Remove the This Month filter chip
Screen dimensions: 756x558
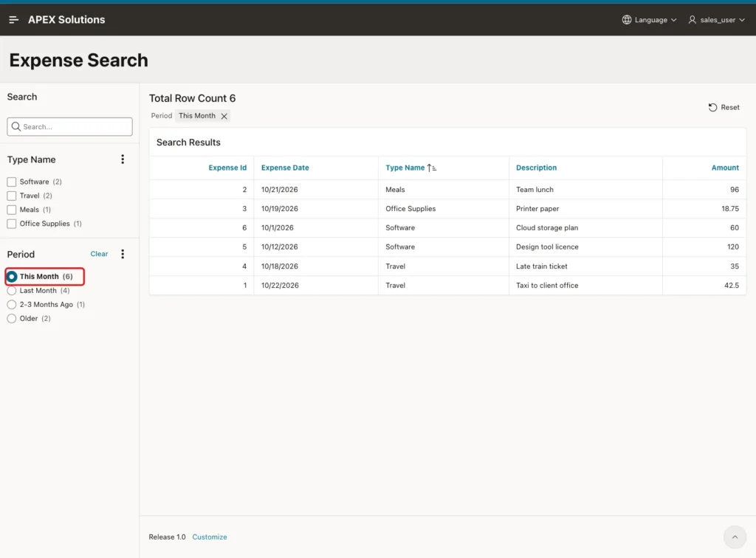[x=224, y=116]
